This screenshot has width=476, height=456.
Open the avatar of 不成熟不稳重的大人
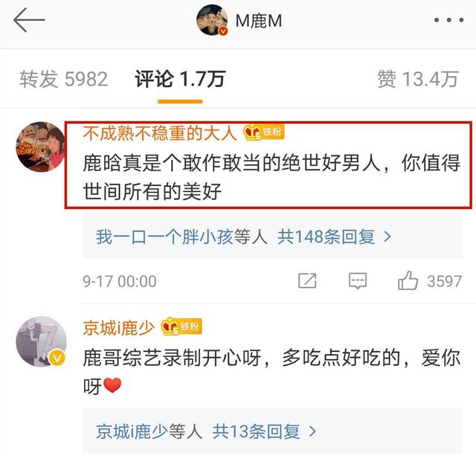click(x=41, y=147)
